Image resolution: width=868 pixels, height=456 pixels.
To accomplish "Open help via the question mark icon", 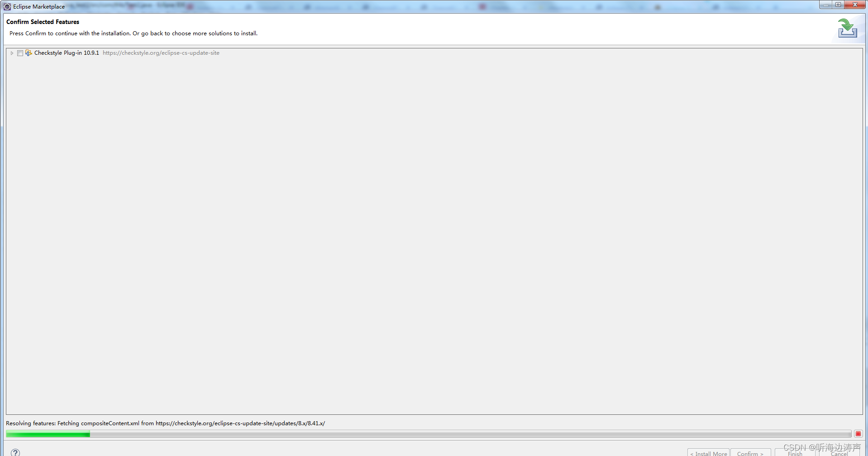I will 15,452.
